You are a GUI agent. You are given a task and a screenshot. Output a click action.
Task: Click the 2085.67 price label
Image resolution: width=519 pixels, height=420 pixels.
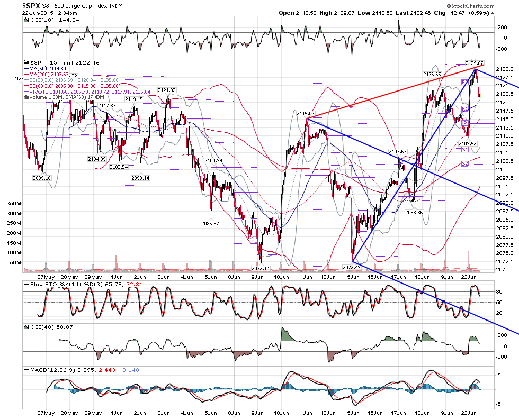[210, 224]
